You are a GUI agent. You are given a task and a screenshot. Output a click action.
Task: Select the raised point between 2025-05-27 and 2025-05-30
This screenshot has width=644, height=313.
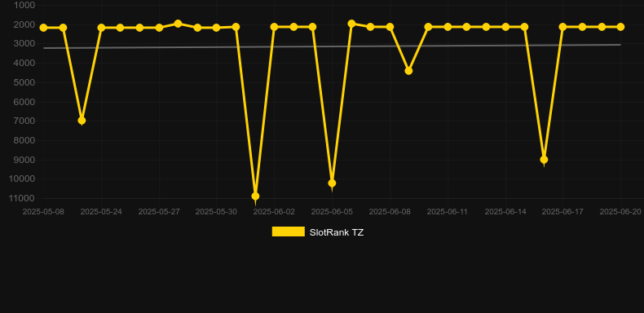pos(178,24)
